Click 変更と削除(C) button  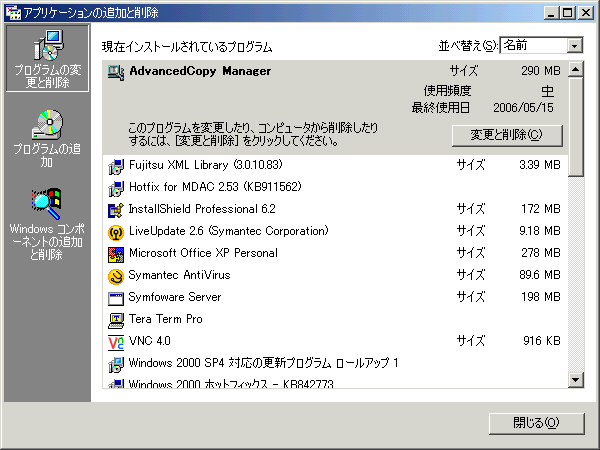click(507, 135)
